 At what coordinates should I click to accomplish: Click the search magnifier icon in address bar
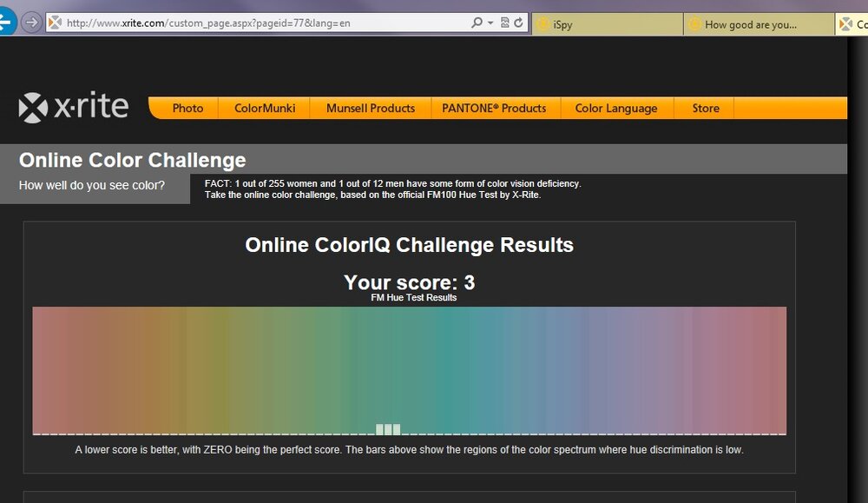point(476,23)
